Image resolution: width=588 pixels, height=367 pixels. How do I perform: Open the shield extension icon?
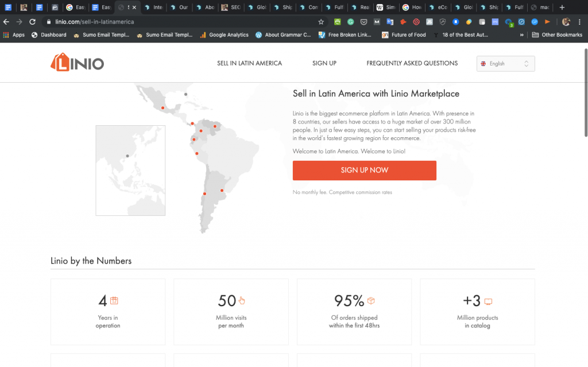[x=443, y=22]
